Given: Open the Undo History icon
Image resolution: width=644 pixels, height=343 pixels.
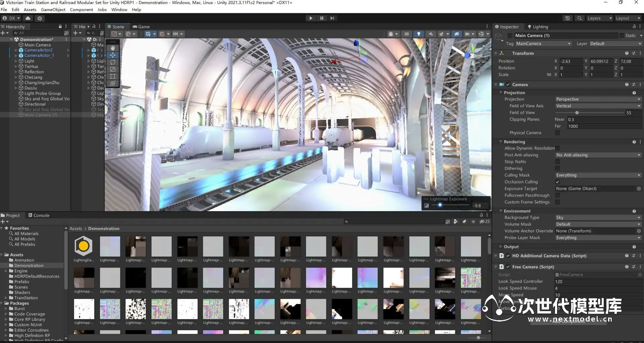Looking at the screenshot, I should (x=567, y=18).
